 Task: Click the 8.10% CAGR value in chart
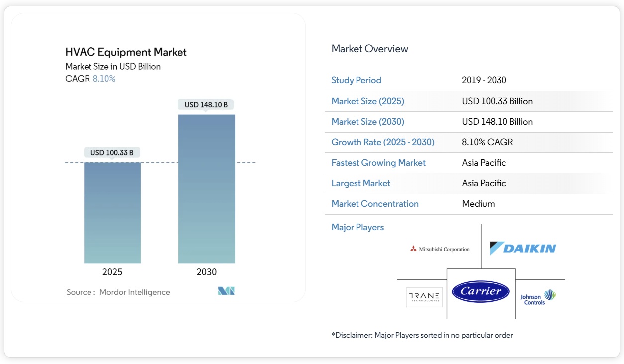click(104, 79)
